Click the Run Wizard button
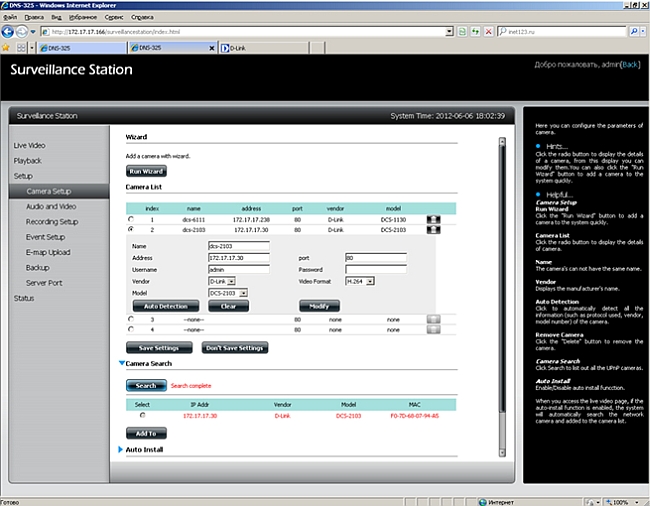The height and width of the screenshot is (506, 650). coord(146,172)
